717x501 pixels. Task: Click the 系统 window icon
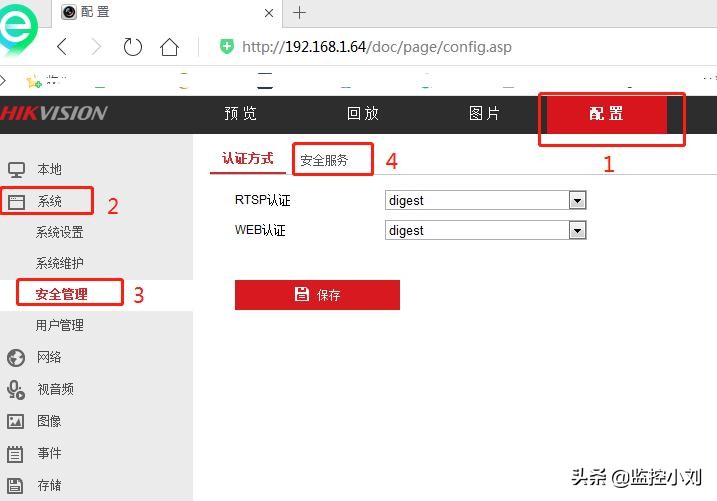pyautogui.click(x=16, y=202)
